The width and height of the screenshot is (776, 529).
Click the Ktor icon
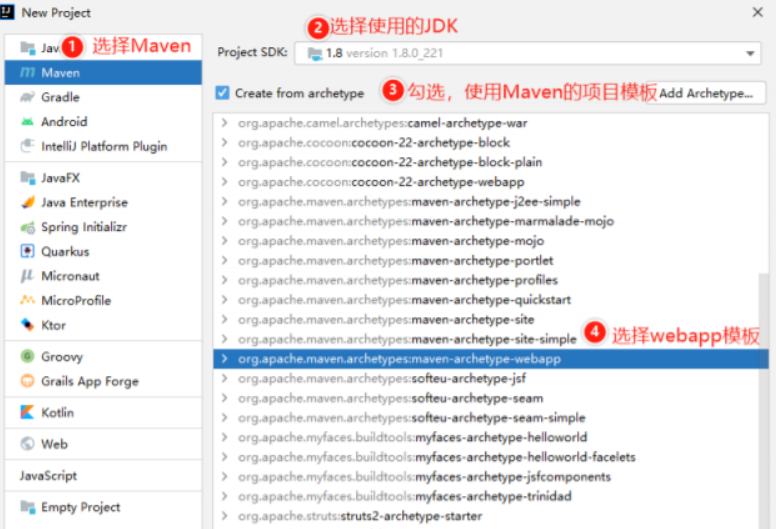point(28,325)
